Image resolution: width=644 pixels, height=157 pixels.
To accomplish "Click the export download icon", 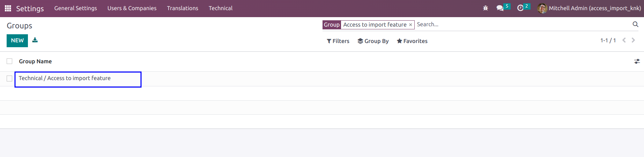I will [35, 40].
